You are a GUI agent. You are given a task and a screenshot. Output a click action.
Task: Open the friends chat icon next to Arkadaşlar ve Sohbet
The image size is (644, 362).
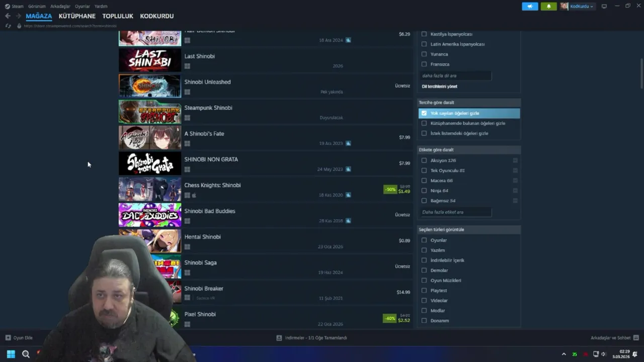point(636,338)
